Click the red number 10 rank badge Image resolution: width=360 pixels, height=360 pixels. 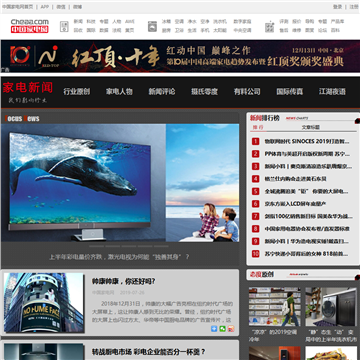pos(255,254)
